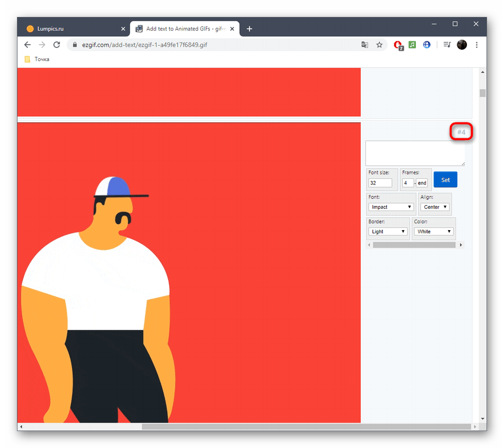Open a new browser tab

(x=249, y=29)
